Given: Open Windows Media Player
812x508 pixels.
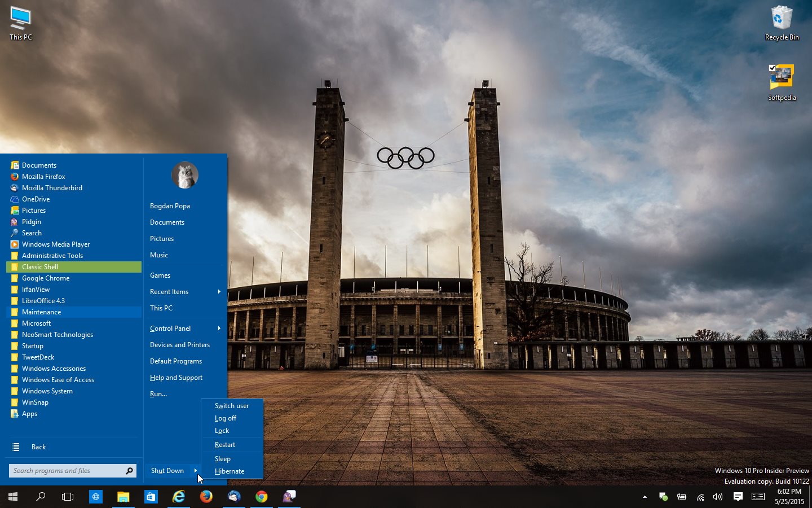Looking at the screenshot, I should (x=55, y=244).
